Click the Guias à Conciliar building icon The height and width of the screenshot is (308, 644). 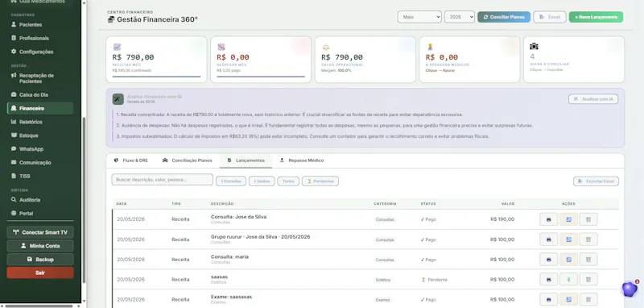(x=534, y=46)
